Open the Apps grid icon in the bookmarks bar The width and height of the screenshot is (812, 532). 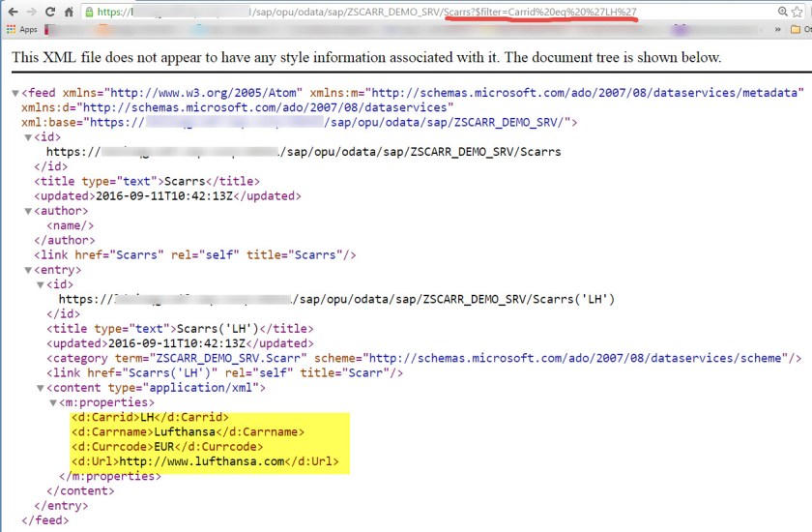(11, 30)
